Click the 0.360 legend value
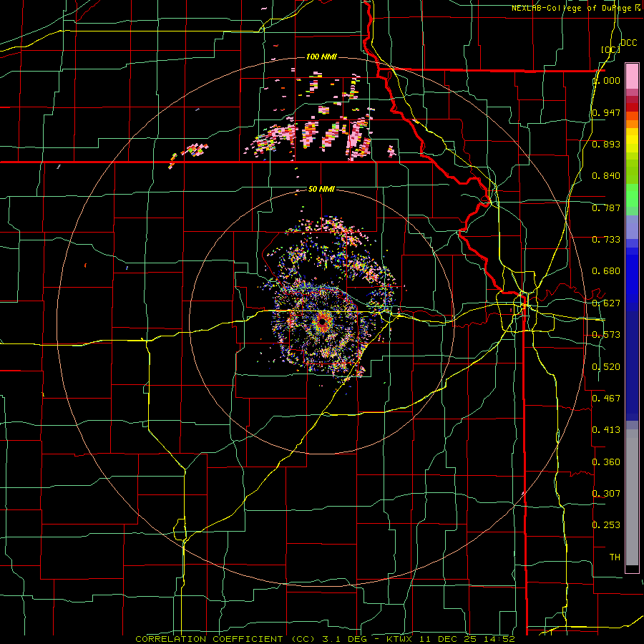Viewport: 644px width, 644px height. [x=606, y=462]
